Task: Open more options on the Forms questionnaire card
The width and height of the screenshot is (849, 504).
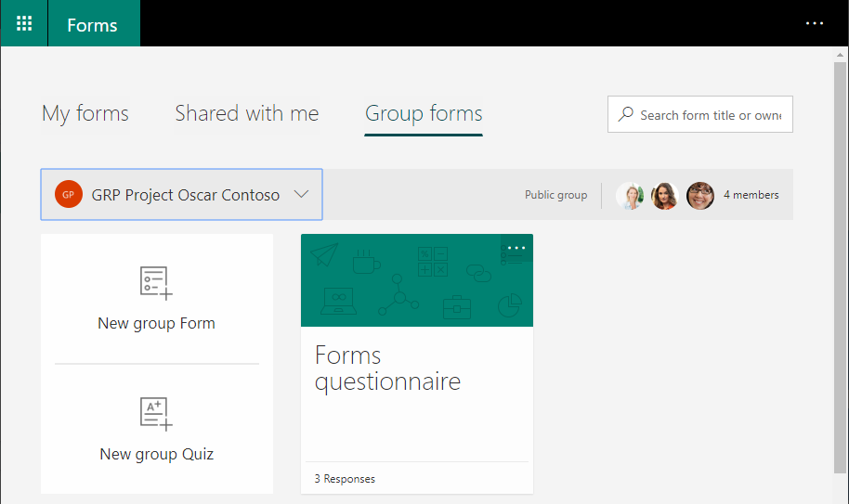Action: tap(516, 248)
